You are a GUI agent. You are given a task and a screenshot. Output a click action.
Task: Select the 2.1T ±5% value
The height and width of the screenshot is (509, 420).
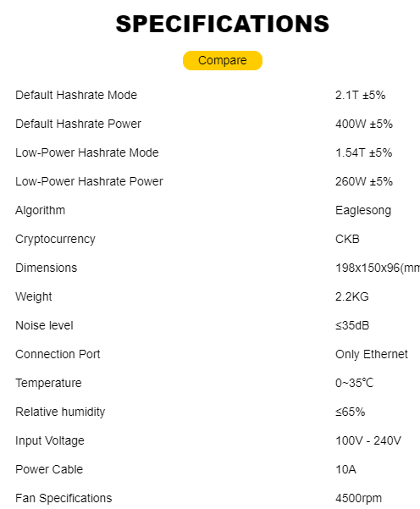click(360, 95)
